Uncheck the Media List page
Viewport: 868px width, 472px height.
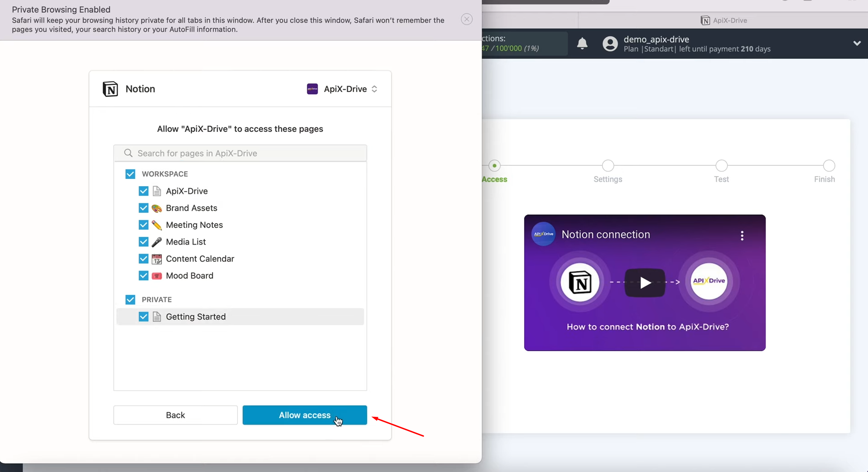[143, 242]
